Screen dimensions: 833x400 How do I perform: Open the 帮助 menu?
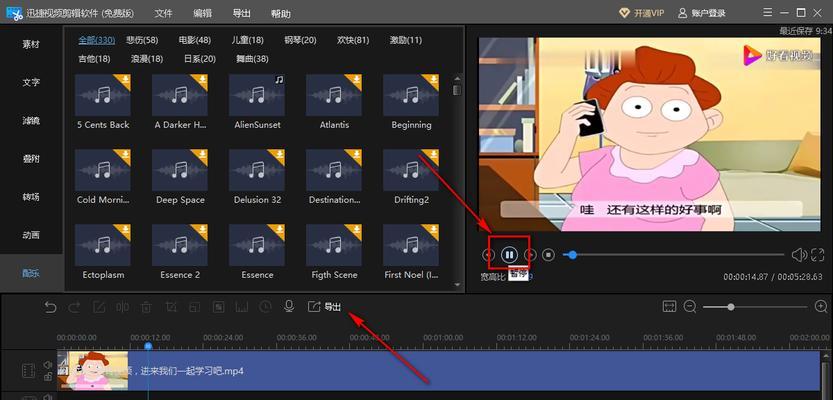pyautogui.click(x=280, y=14)
